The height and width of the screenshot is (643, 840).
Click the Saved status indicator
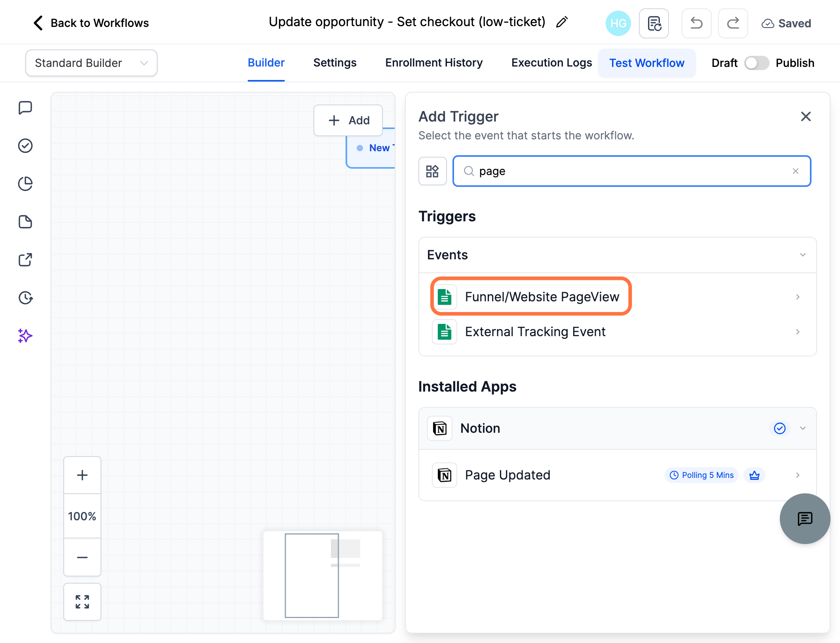786,23
